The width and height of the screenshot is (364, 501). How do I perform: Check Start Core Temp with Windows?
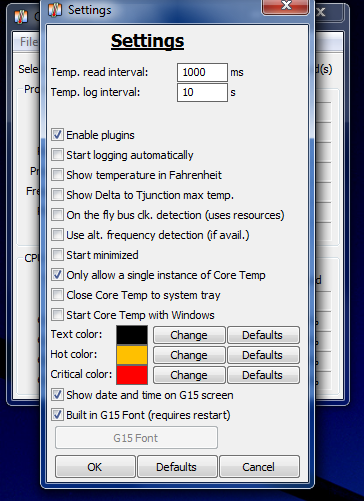coord(57,315)
